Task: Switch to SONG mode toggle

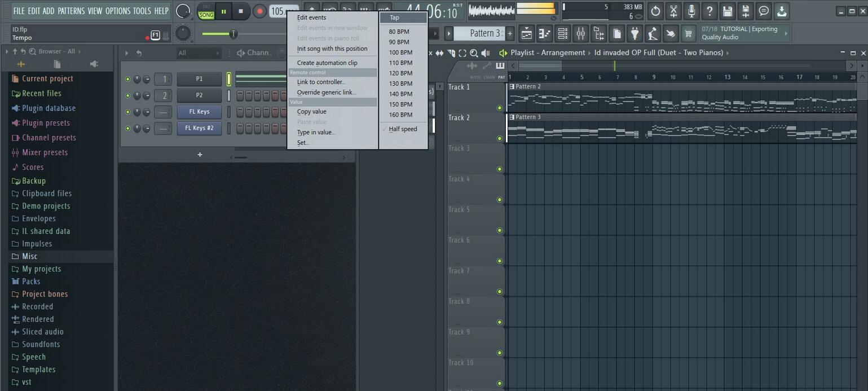Action: tap(206, 15)
